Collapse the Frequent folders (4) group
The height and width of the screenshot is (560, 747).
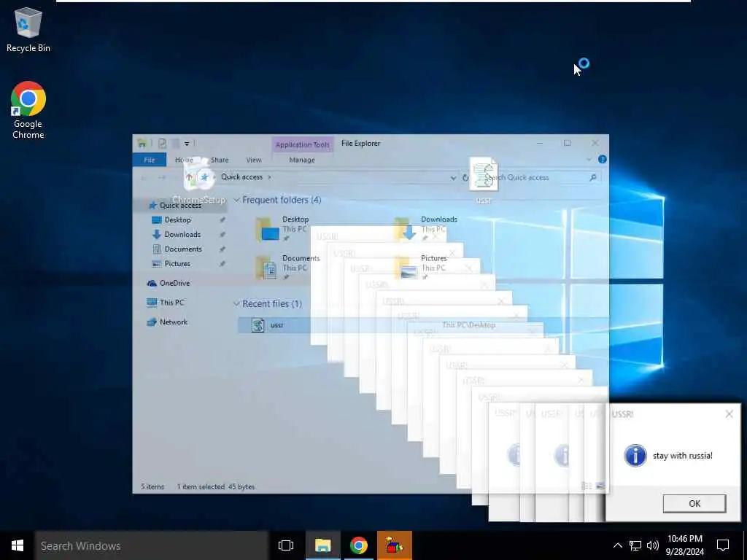click(236, 200)
